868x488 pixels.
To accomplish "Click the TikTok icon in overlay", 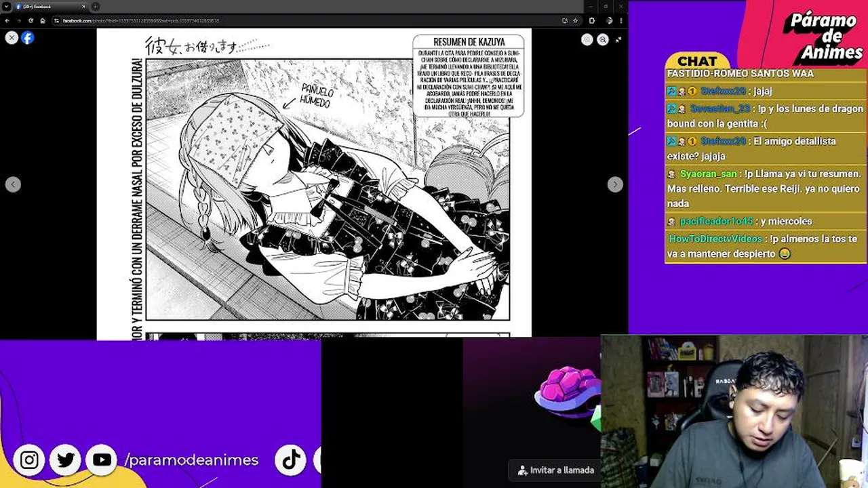I will click(292, 460).
